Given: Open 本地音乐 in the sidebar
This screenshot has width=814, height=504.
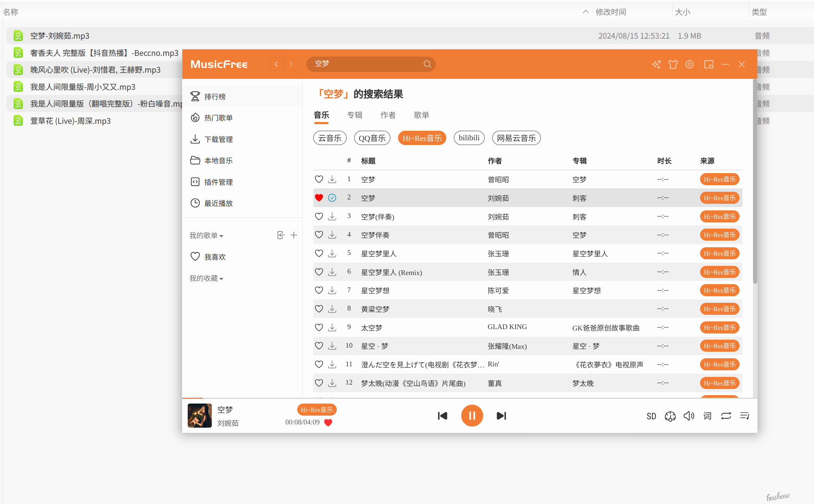Looking at the screenshot, I should (242, 160).
